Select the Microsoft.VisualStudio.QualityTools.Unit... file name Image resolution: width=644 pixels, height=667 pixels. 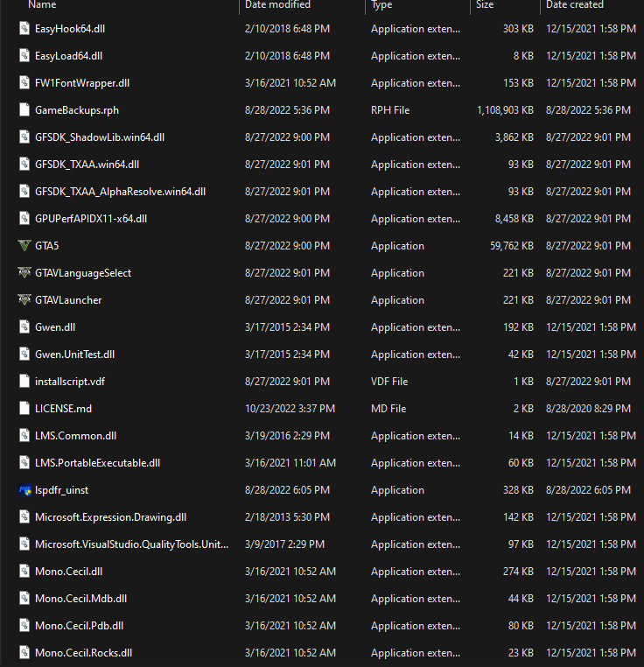point(132,544)
